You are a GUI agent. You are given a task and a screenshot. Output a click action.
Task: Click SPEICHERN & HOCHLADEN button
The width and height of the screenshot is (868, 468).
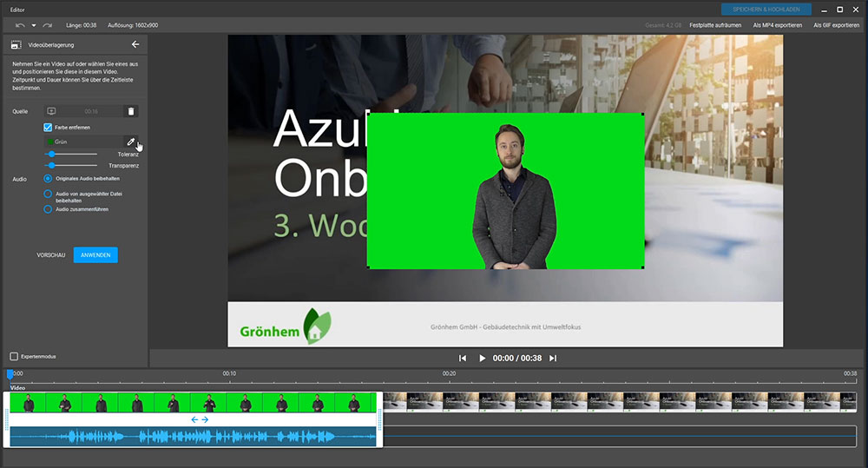[766, 10]
